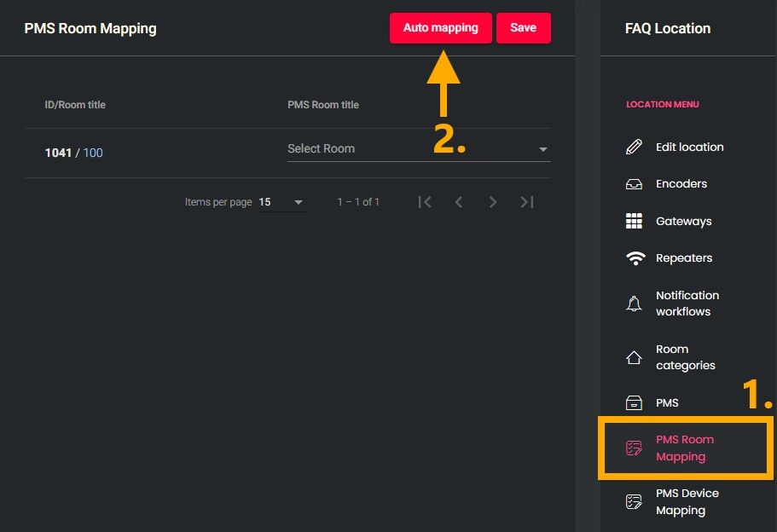Go to the next page

click(493, 202)
